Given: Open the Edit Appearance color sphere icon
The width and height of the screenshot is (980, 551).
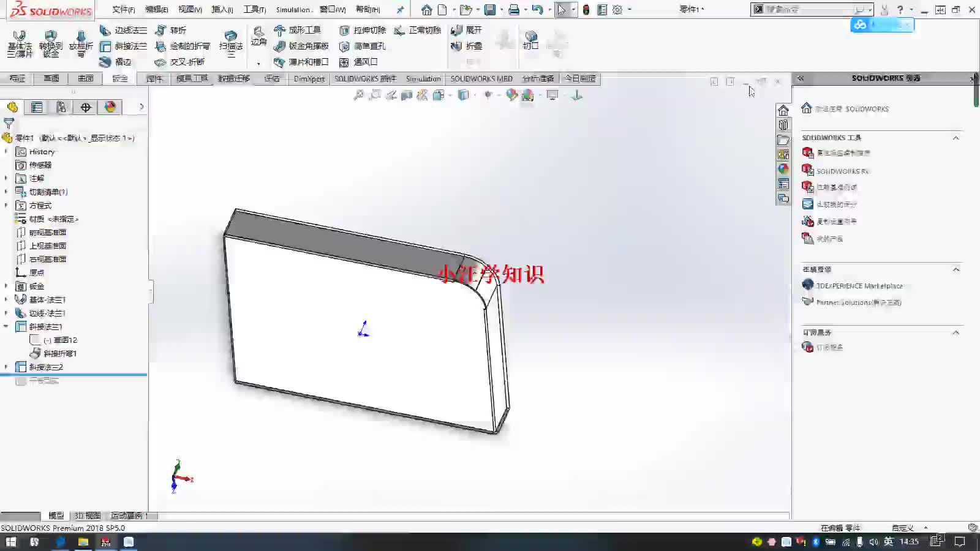Looking at the screenshot, I should pos(511,96).
